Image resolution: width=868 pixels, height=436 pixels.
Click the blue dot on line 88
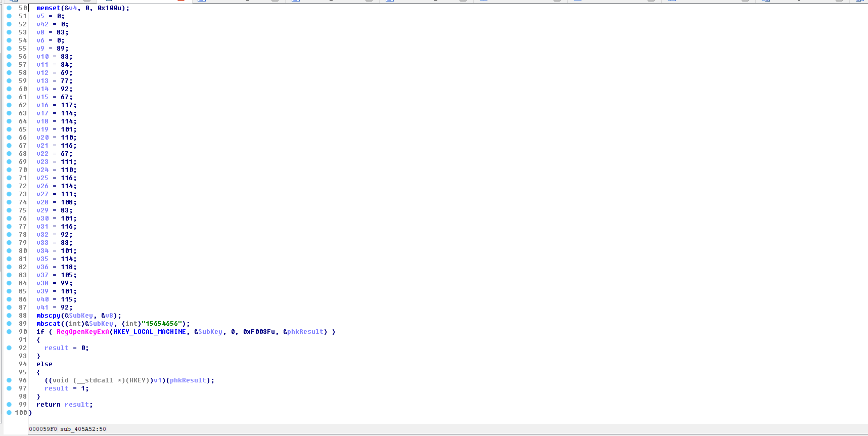point(9,316)
